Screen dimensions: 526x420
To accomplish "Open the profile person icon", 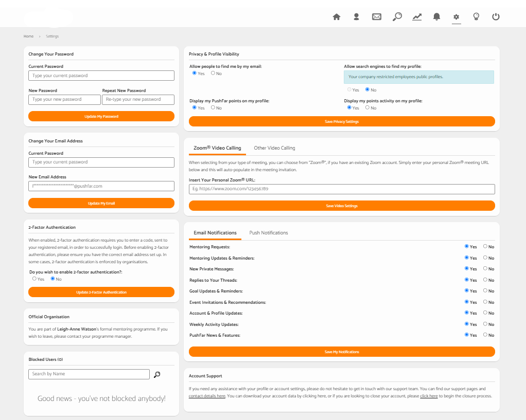I will [356, 17].
